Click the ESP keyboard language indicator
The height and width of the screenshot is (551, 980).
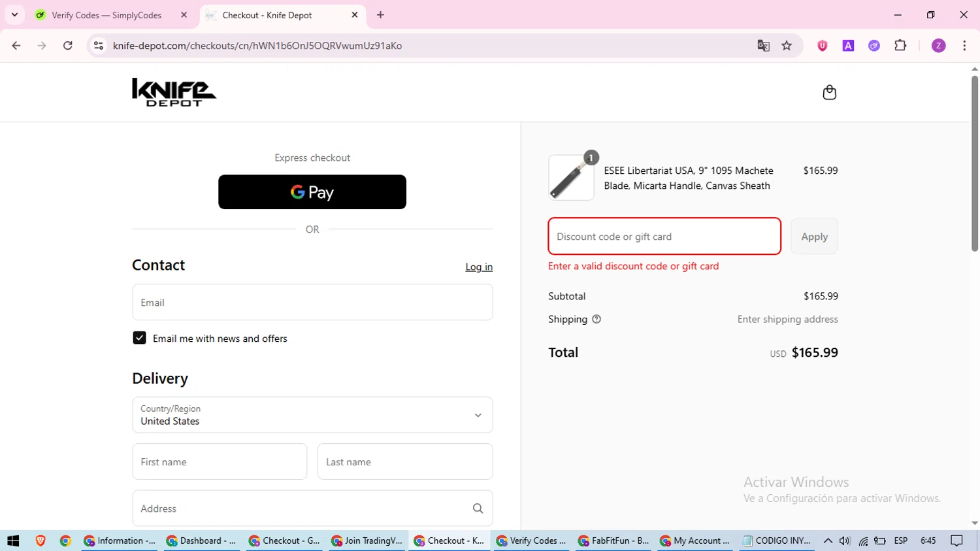(901, 541)
